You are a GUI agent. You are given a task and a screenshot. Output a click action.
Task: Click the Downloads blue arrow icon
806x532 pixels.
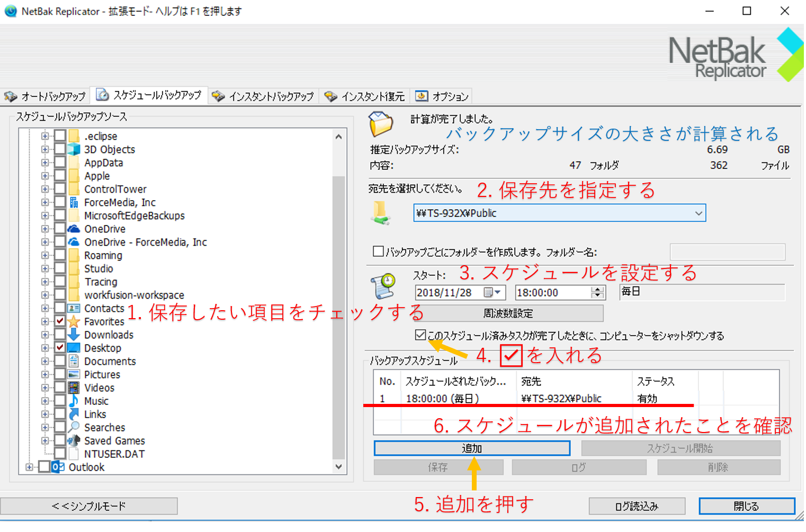click(74, 335)
